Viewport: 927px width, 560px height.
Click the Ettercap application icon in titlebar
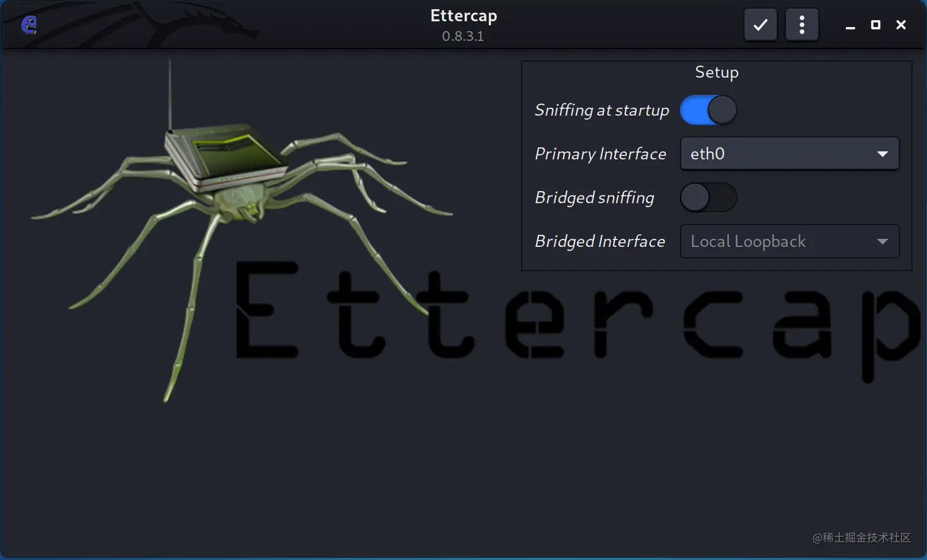28,25
